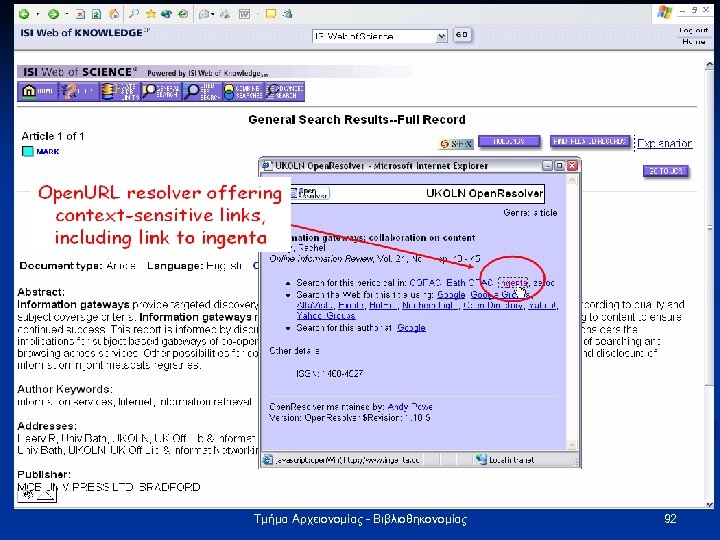Click the Log out link
Image resolution: width=720 pixels, height=540 pixels.
693,30
